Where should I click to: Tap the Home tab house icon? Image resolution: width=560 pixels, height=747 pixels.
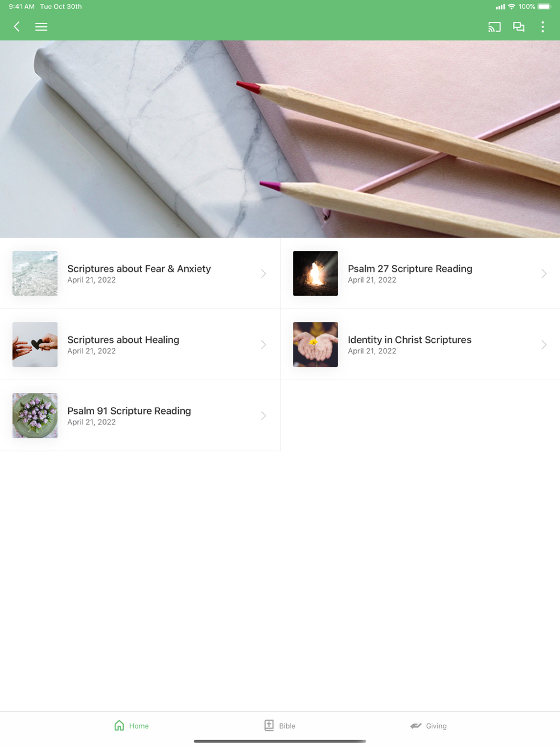coord(119,725)
